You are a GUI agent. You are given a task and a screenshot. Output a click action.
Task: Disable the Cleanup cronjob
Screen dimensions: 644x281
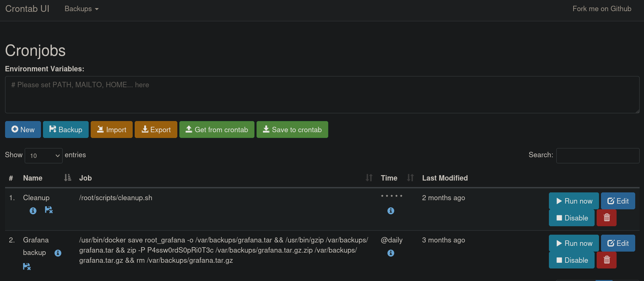pos(571,218)
